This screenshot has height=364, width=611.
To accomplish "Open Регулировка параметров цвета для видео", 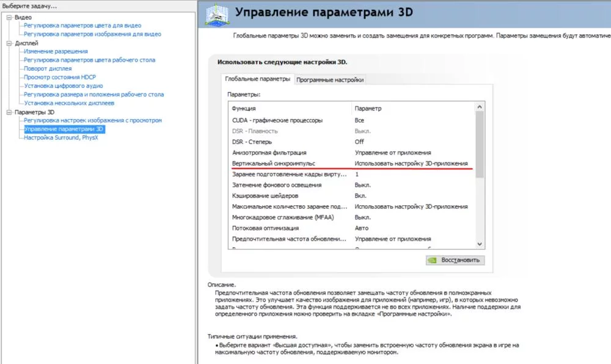I will 82,26.
